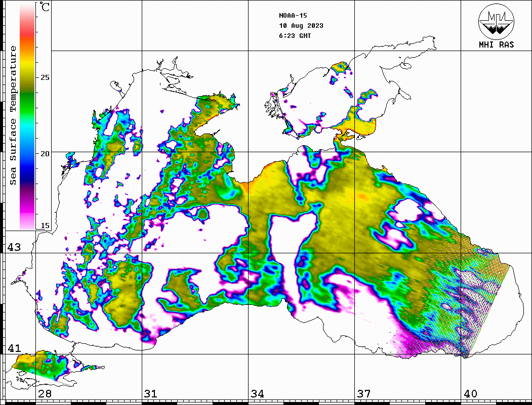
Task: Click longitude label 37
Action: pos(364,394)
